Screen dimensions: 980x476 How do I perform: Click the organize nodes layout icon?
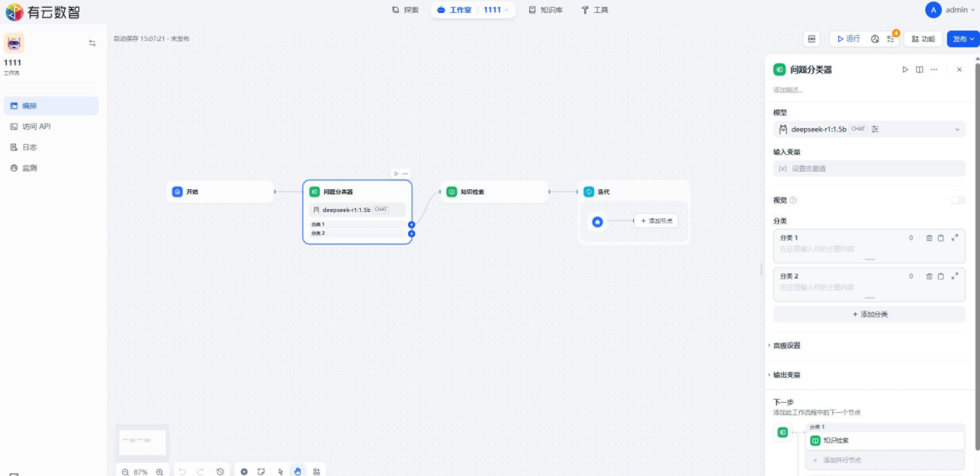316,471
